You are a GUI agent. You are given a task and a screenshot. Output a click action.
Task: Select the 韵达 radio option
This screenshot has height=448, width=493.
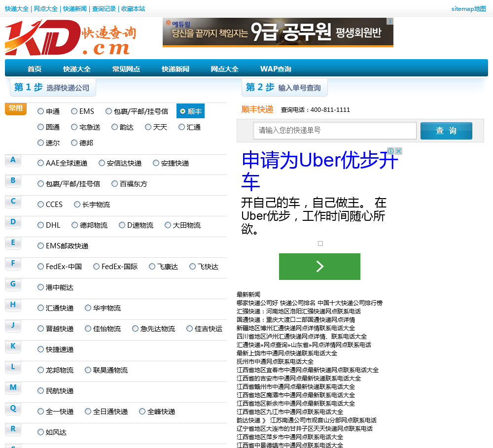click(115, 127)
